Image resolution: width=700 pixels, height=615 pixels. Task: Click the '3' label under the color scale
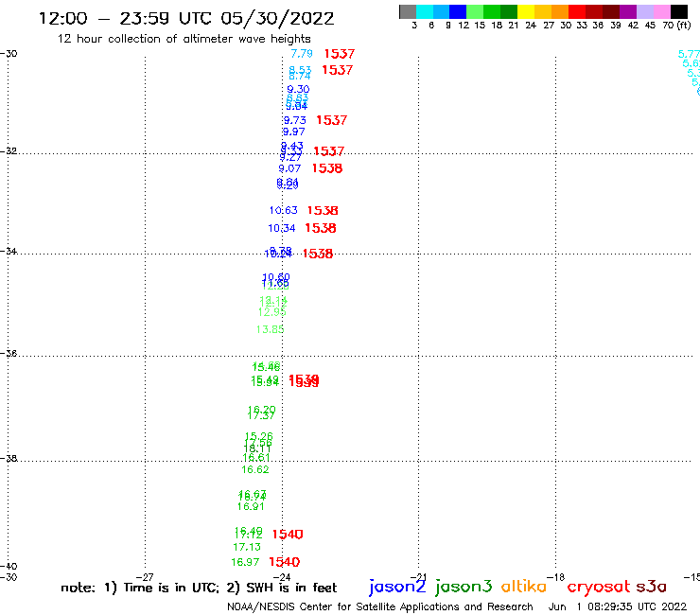(x=414, y=26)
